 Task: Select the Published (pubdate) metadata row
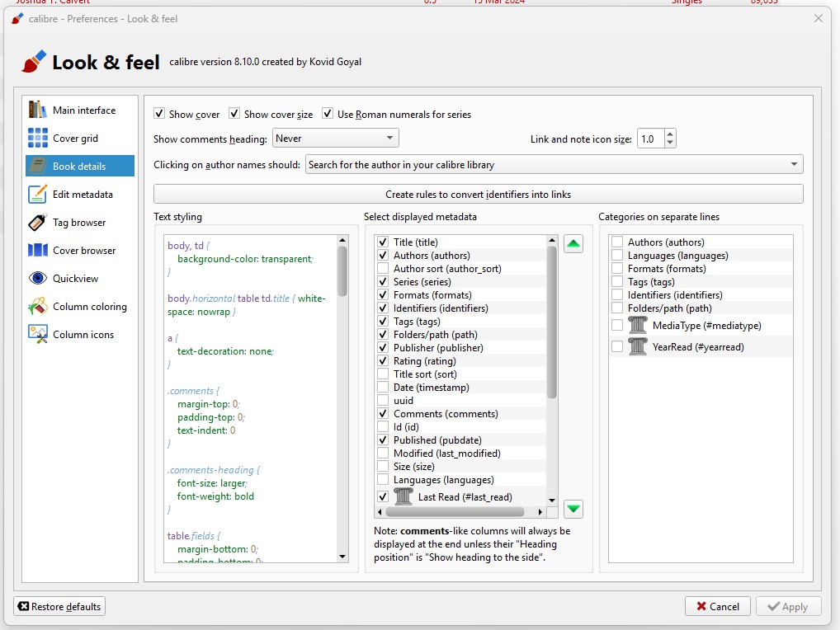point(460,440)
